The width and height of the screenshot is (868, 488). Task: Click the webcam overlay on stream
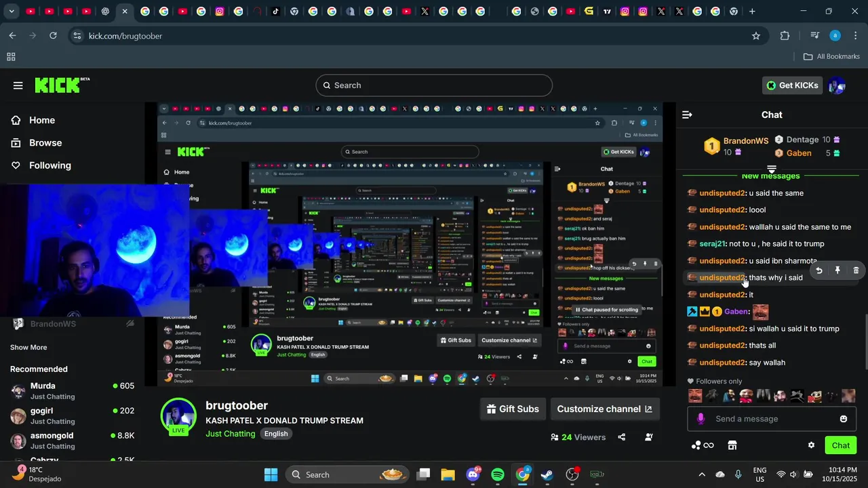point(95,251)
